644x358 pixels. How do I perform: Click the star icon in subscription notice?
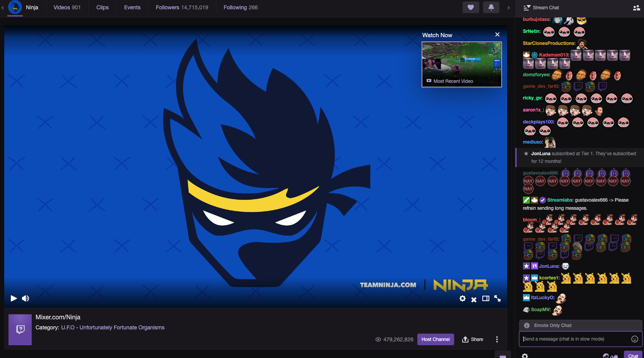[x=526, y=154]
